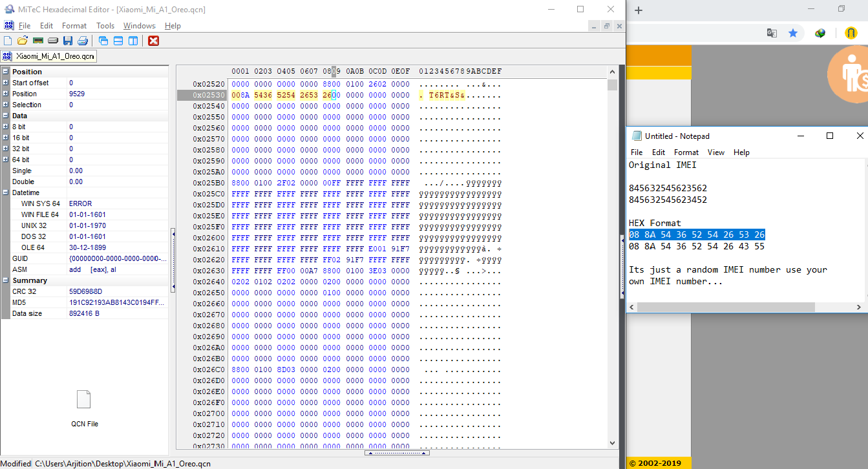Viewport: 868px width, 469px height.
Task: Open memory editor via RAM chip icon
Action: (38, 41)
